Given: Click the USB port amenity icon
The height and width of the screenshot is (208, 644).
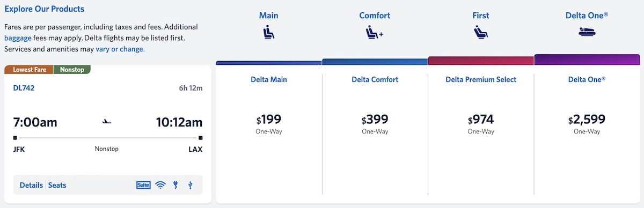Looking at the screenshot, I should (x=190, y=185).
